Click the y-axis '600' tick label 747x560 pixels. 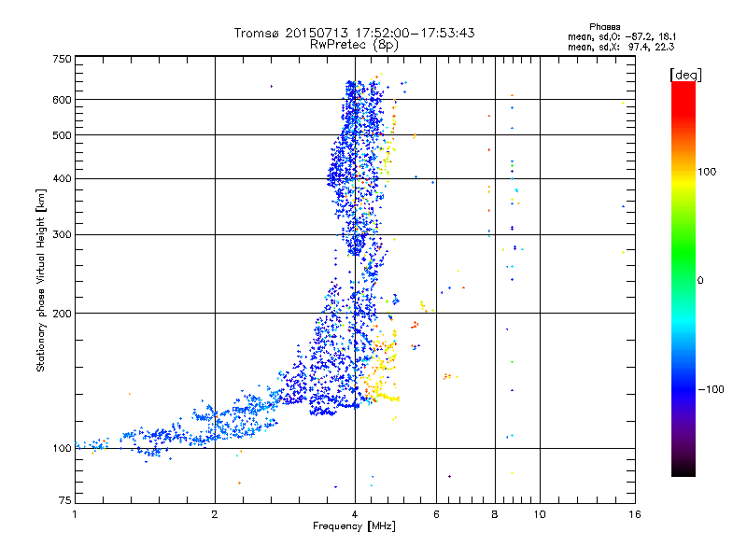click(x=62, y=100)
